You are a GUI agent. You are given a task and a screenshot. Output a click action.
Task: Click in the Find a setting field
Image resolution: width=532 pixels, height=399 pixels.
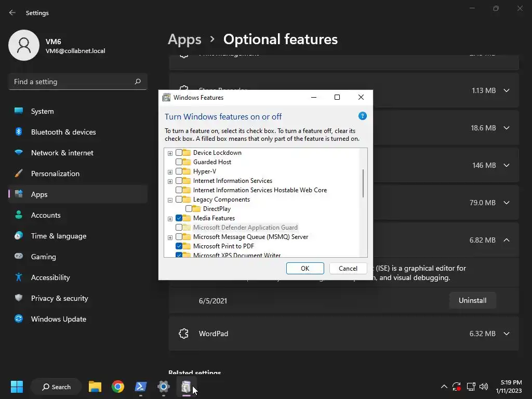click(78, 82)
